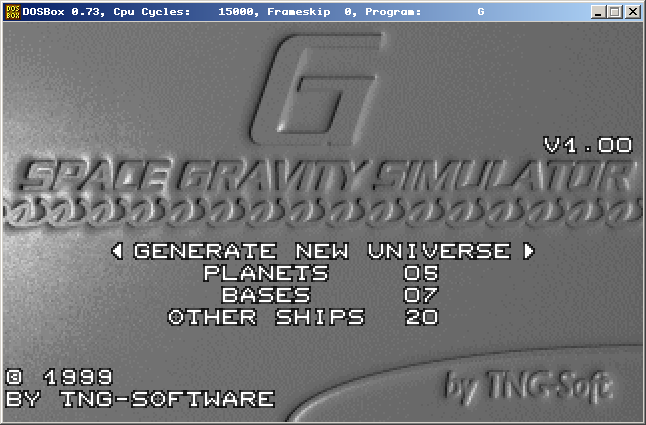
Task: Click the V1.00 version text
Action: [x=587, y=145]
